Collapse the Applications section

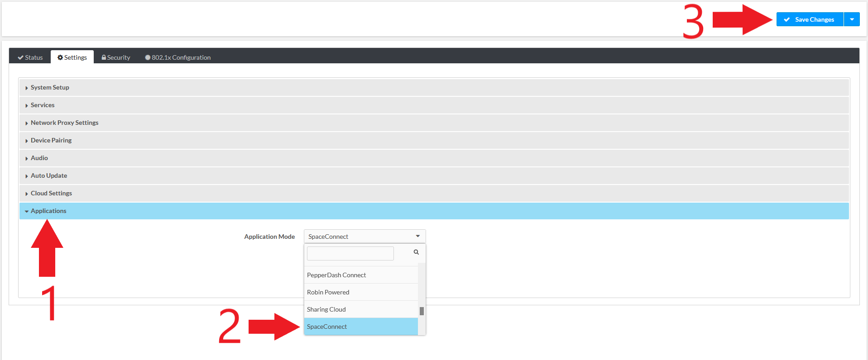point(434,211)
